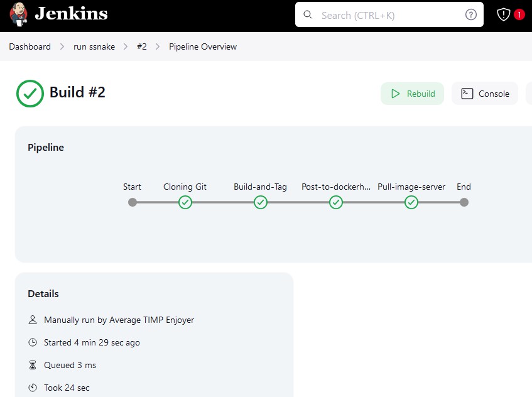Open the search help question-mark icon
This screenshot has height=397, width=532.
click(x=470, y=14)
